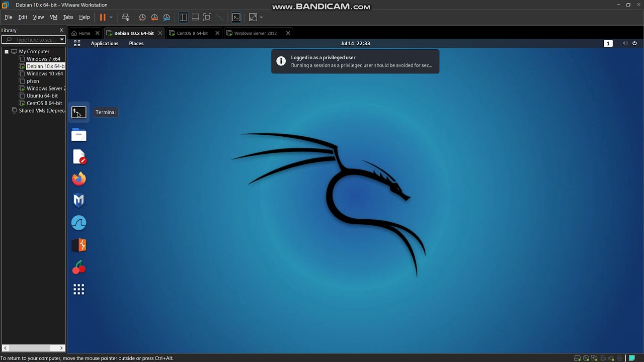Click the printer status icon

pyautogui.click(x=603, y=358)
